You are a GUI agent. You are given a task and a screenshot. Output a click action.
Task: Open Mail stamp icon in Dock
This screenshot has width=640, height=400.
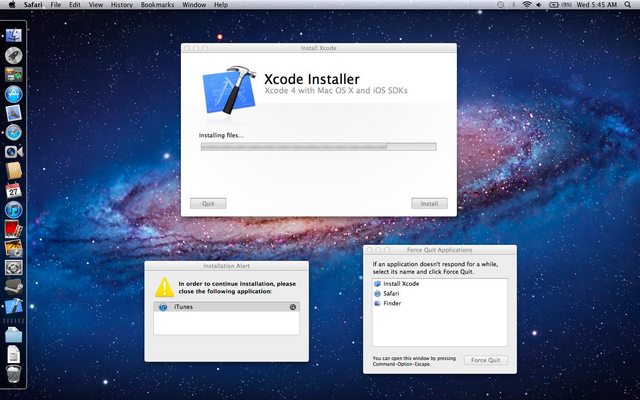(x=13, y=113)
